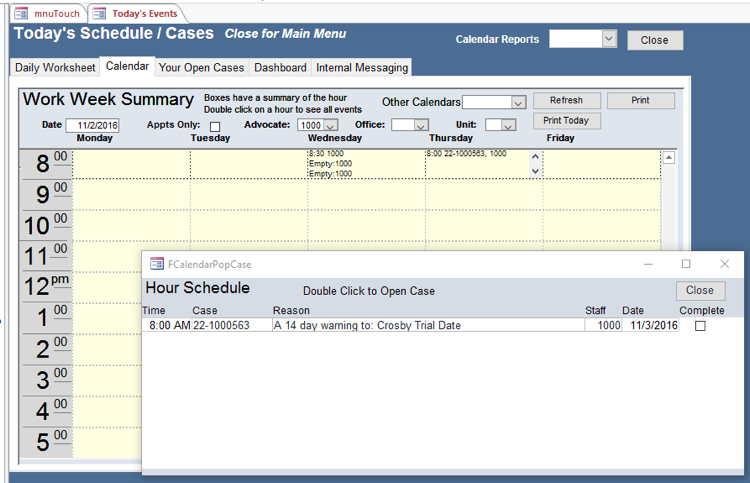Maximize the FCalendarPopCase popup window
The height and width of the screenshot is (483, 750).
tap(686, 264)
